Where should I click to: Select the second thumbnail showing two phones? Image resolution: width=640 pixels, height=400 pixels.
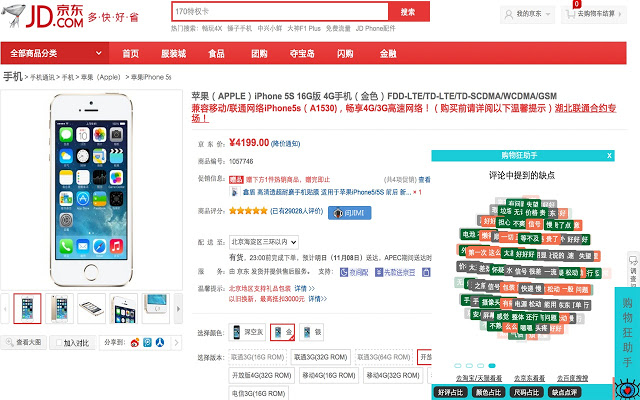click(x=60, y=308)
